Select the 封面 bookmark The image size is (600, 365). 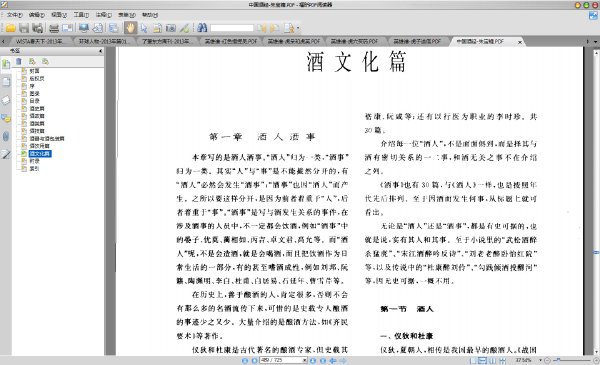(x=34, y=71)
